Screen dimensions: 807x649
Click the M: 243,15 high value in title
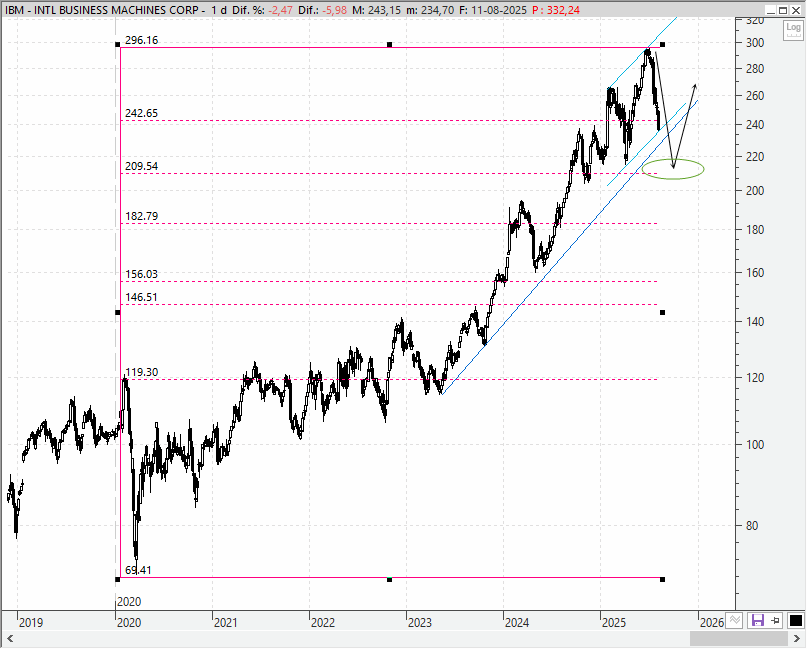376,10
